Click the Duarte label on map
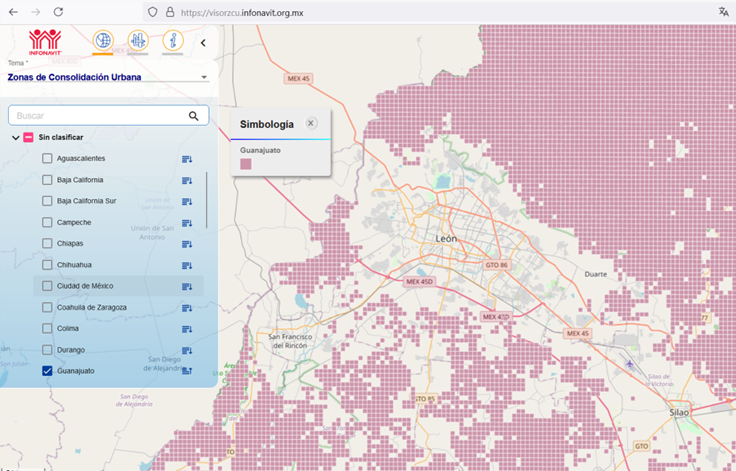Viewport: 736px width, 471px height. tap(596, 274)
